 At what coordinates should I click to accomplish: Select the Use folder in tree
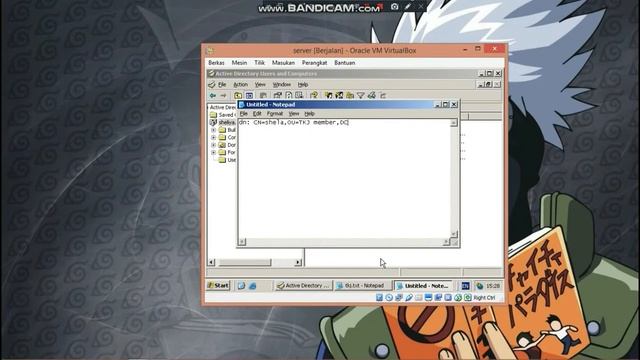pos(227,160)
